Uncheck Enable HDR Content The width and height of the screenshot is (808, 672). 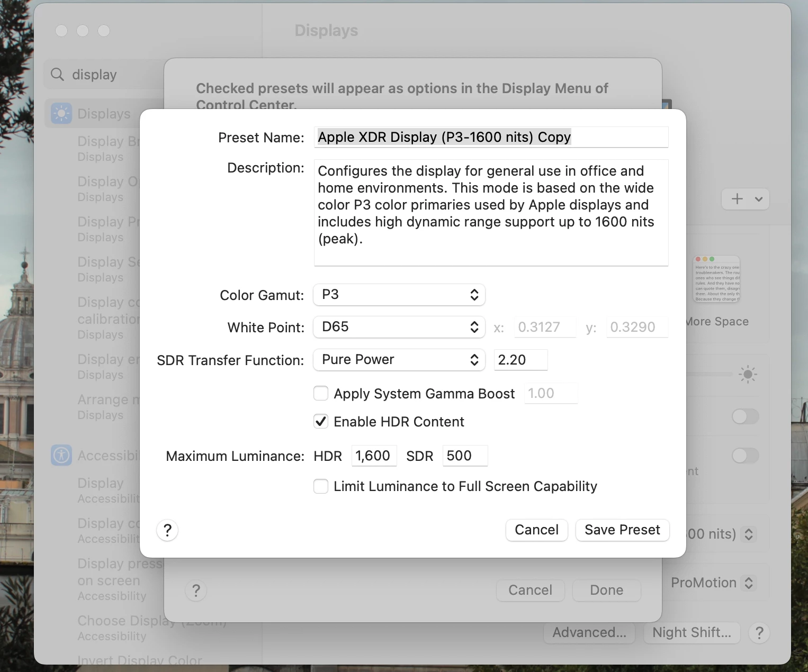coord(321,421)
